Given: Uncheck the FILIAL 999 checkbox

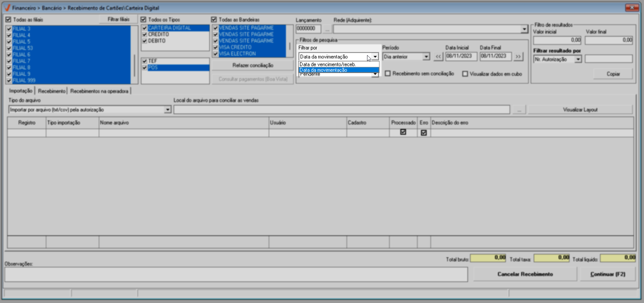Looking at the screenshot, I should pos(9,81).
